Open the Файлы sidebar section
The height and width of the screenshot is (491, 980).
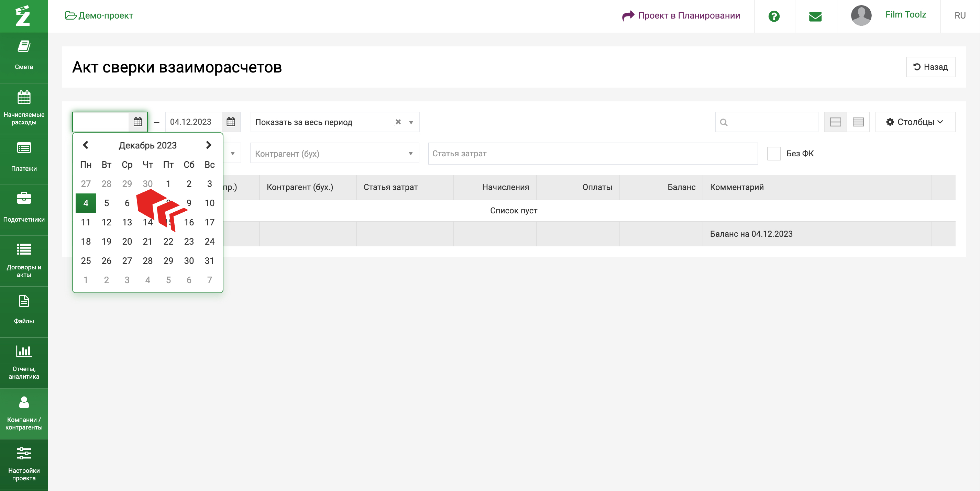(x=24, y=312)
